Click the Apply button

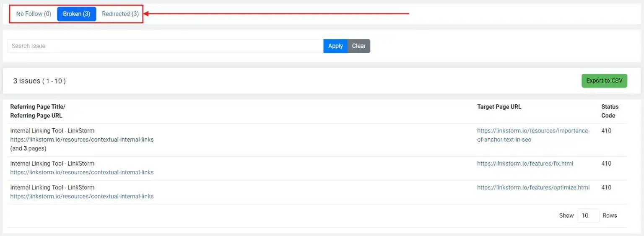(x=335, y=46)
